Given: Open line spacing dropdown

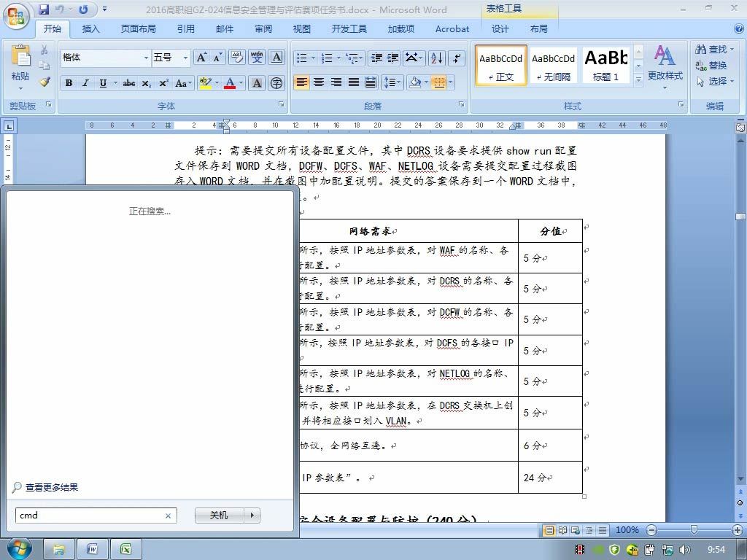Looking at the screenshot, I should (x=393, y=82).
